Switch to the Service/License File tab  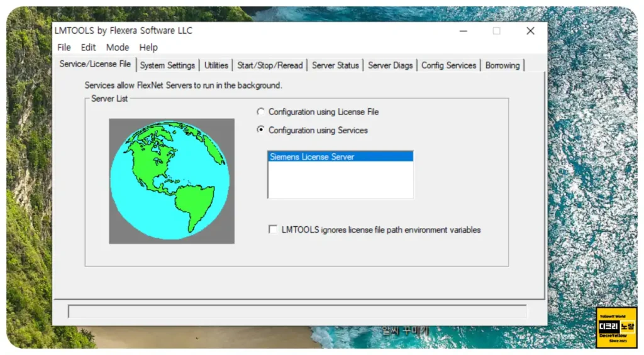coord(95,64)
